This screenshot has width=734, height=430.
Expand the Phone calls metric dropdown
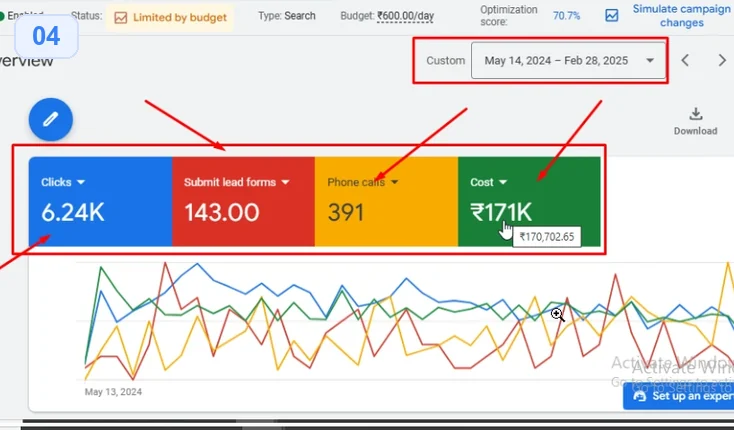[x=394, y=182]
